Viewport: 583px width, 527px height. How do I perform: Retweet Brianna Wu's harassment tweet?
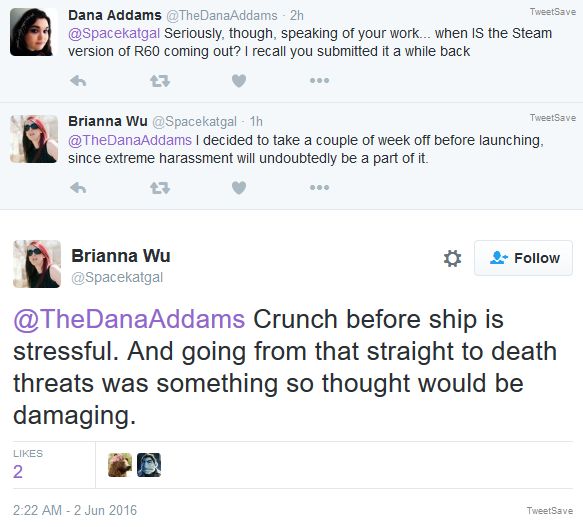point(160,188)
